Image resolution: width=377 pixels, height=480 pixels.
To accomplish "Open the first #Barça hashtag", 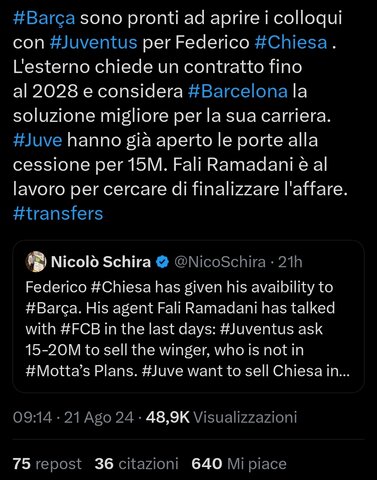I will tap(44, 18).
